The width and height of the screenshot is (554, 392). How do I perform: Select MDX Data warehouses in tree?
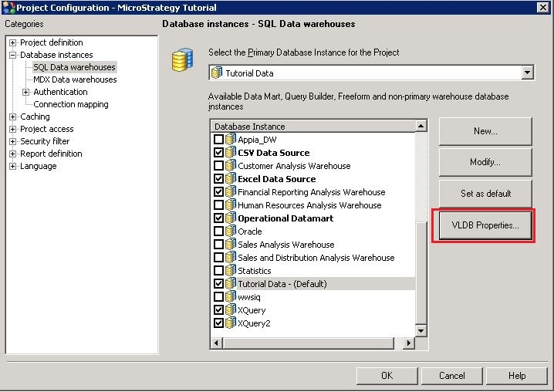75,79
